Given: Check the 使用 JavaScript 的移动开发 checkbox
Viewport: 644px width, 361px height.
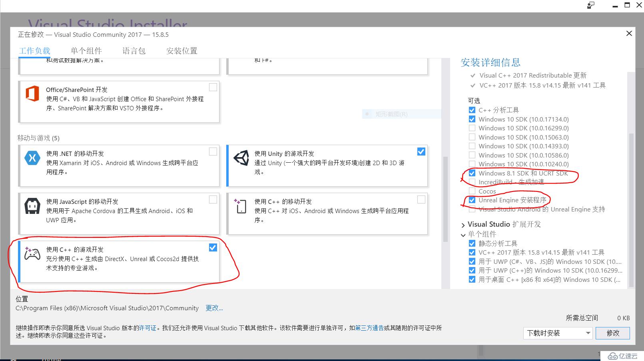Looking at the screenshot, I should coord(213,199).
